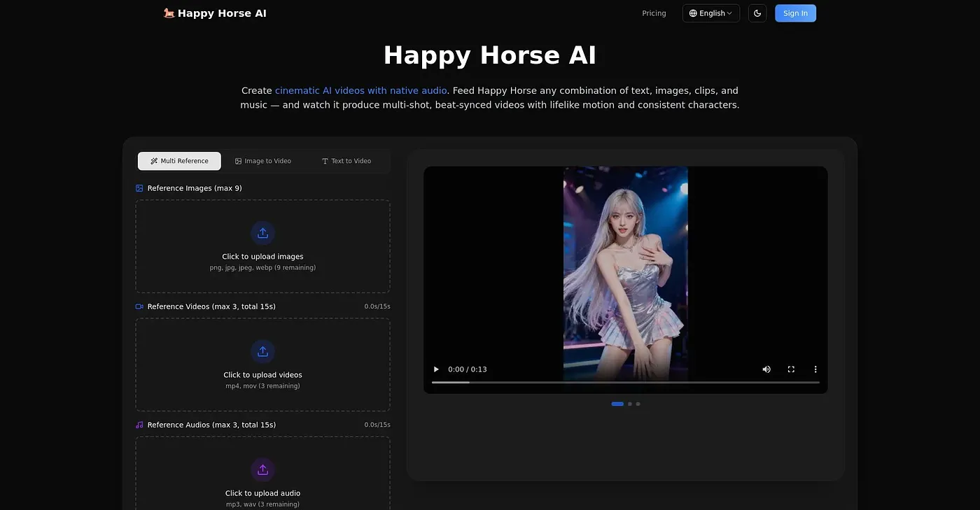Enter fullscreen on the video player

click(x=791, y=369)
